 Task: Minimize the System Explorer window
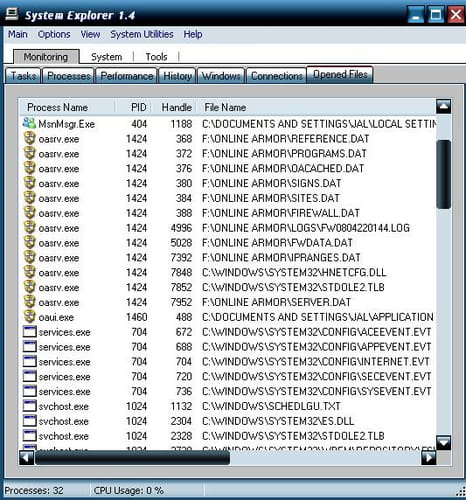tap(416, 15)
